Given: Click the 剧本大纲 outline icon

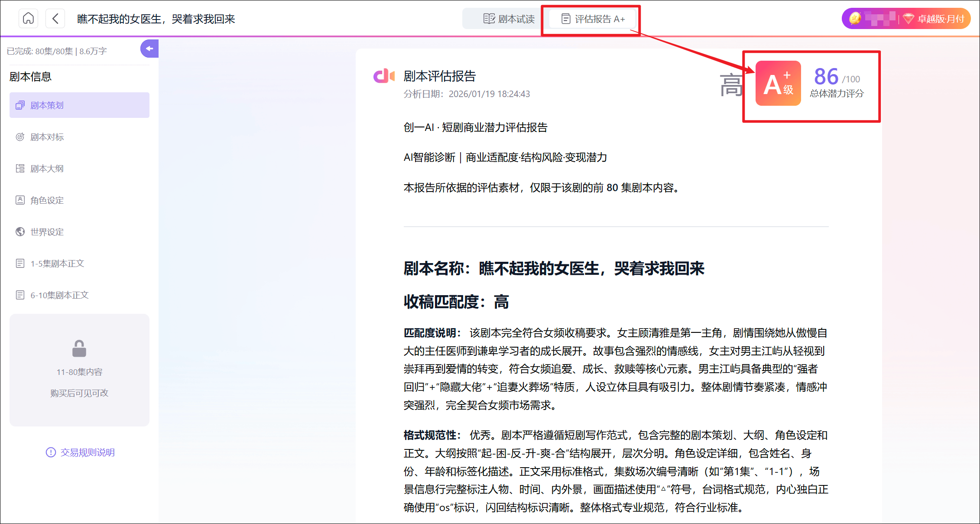Looking at the screenshot, I should pyautogui.click(x=20, y=169).
